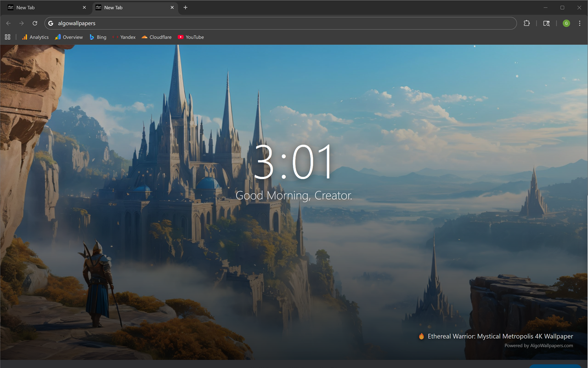Open the Cloudflare bookmark
The width and height of the screenshot is (588, 368).
pyautogui.click(x=157, y=37)
